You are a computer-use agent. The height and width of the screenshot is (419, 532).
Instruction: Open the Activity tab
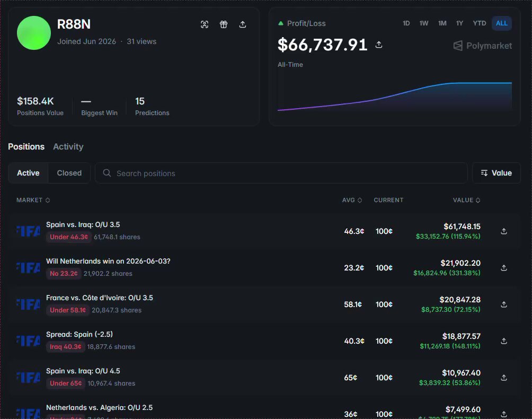click(x=68, y=147)
